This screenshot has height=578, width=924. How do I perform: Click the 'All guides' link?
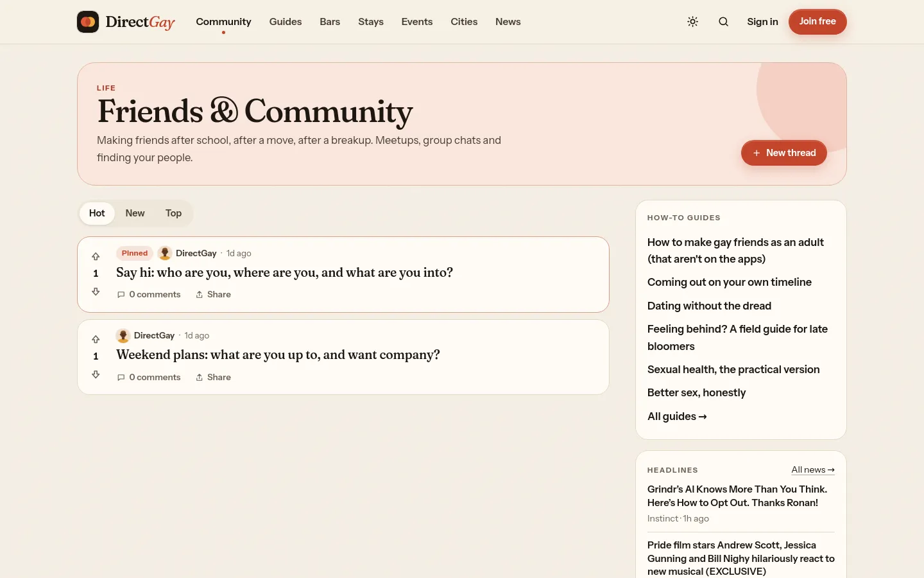[x=677, y=416]
